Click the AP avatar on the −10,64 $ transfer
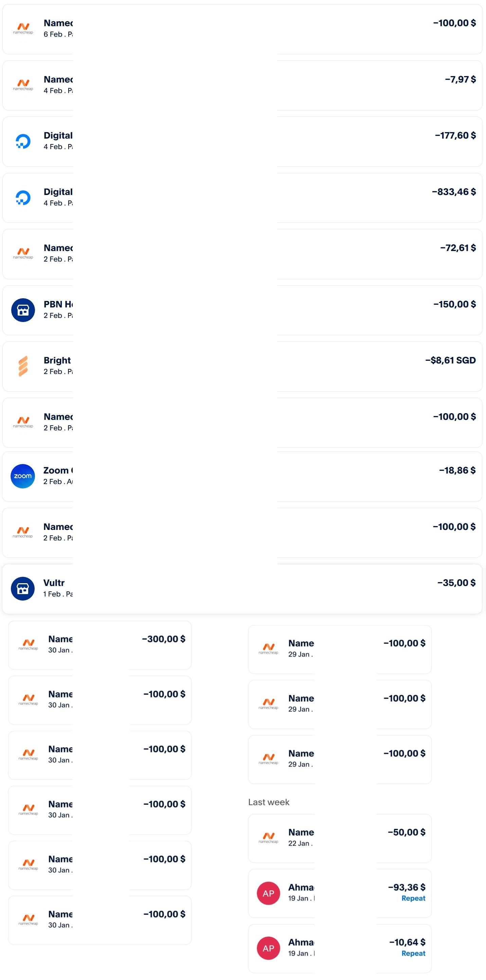The width and height of the screenshot is (486, 980). click(x=269, y=948)
